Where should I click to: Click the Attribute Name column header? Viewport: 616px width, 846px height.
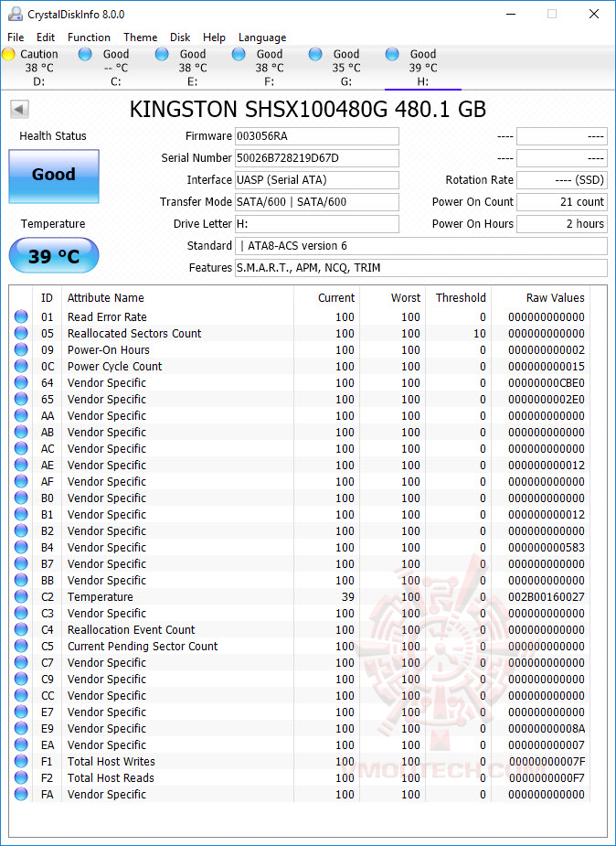(x=106, y=298)
